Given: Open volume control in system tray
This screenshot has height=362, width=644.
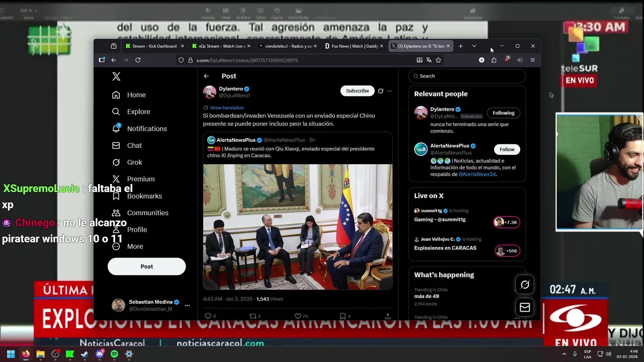Looking at the screenshot, I should pyautogui.click(x=608, y=354).
